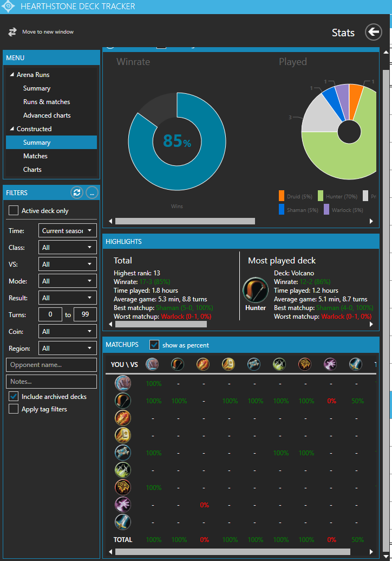392x561 pixels.
Task: Select the Shaman column header icon in Matchups
Action: pyautogui.click(x=305, y=364)
